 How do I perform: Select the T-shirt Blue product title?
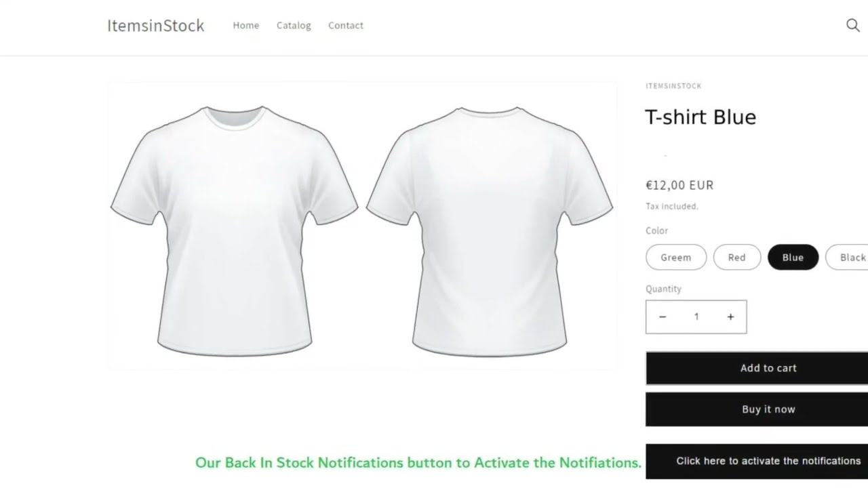(701, 117)
